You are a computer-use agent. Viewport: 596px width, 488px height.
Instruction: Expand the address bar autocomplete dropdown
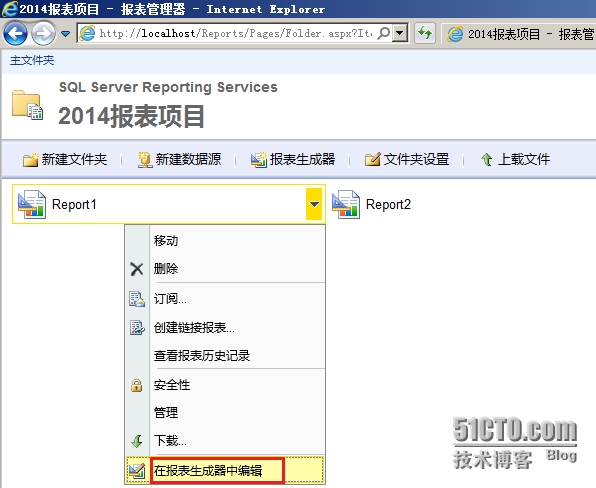[x=399, y=33]
